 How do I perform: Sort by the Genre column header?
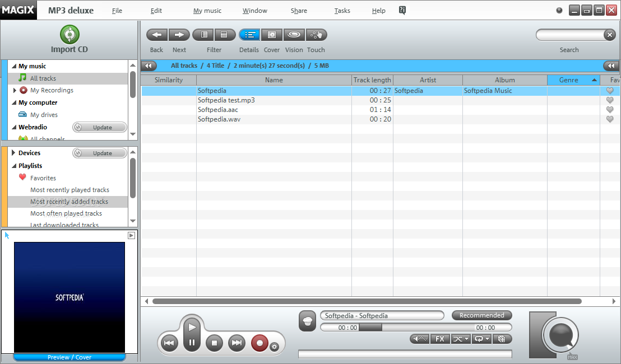[573, 80]
